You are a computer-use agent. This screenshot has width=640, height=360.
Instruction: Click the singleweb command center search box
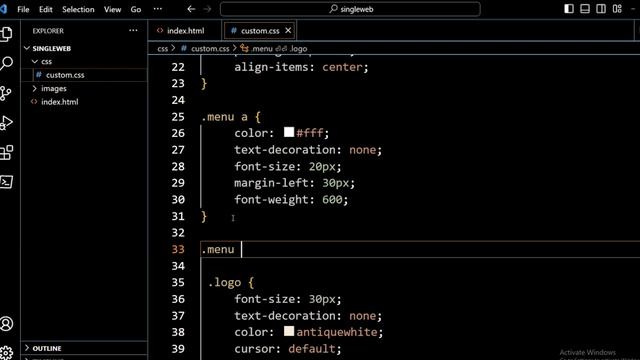350,9
